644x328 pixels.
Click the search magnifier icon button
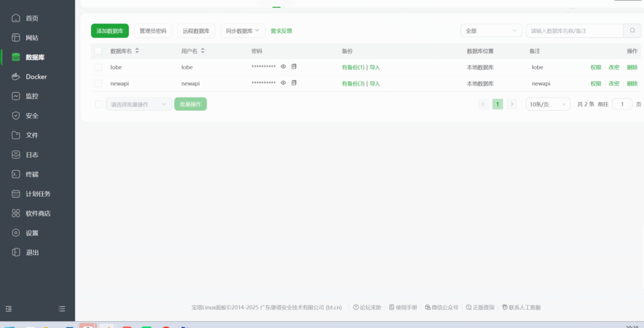tap(632, 30)
